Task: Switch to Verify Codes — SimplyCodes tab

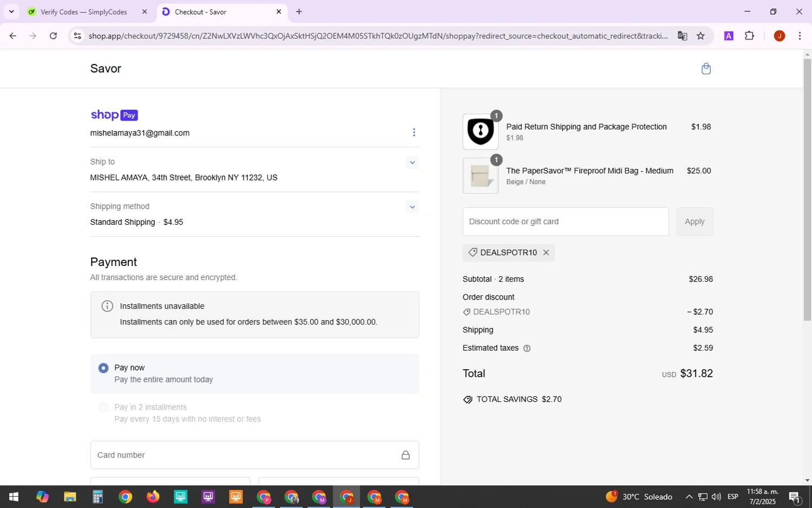Action: click(x=84, y=12)
